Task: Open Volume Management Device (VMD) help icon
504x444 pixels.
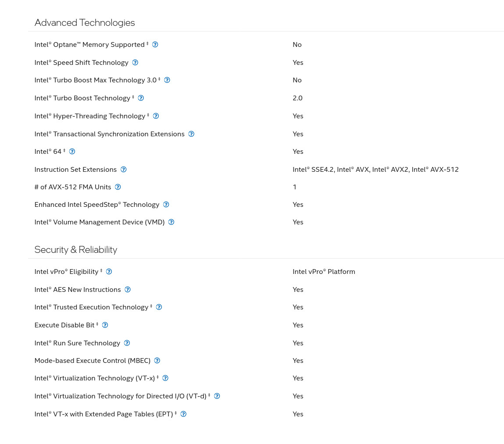Action: point(172,222)
